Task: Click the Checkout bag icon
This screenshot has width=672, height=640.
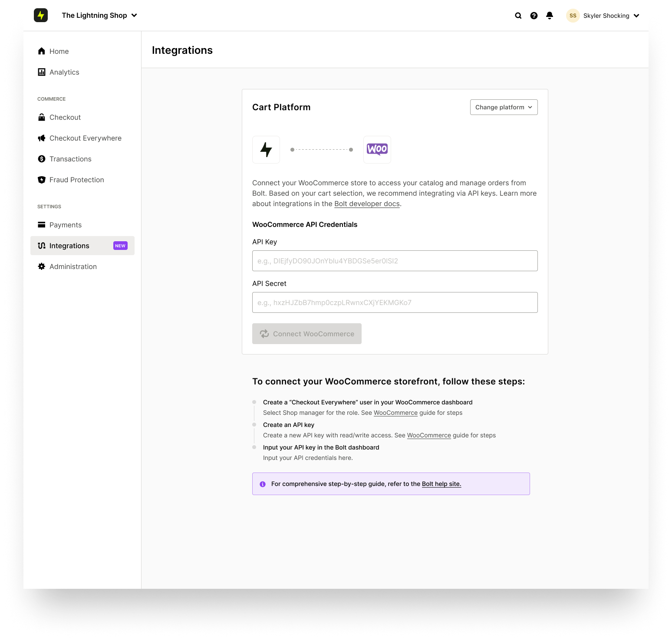Action: click(42, 117)
